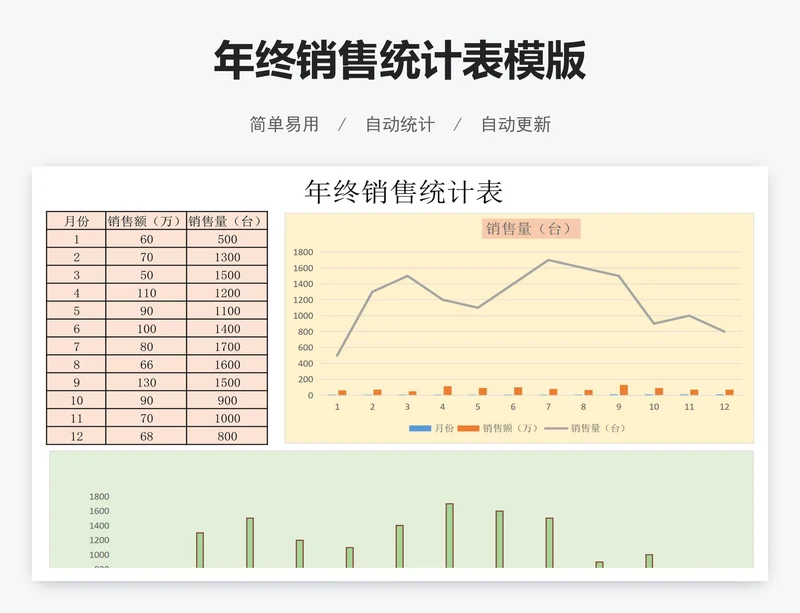Select sales amount 50 in month 3 row
Screen dimensions: 800x613
coord(146,275)
